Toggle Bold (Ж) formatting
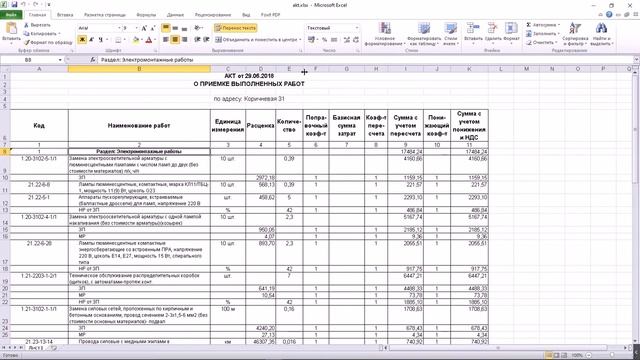Image resolution: width=640 pixels, height=360 pixels. (x=82, y=40)
